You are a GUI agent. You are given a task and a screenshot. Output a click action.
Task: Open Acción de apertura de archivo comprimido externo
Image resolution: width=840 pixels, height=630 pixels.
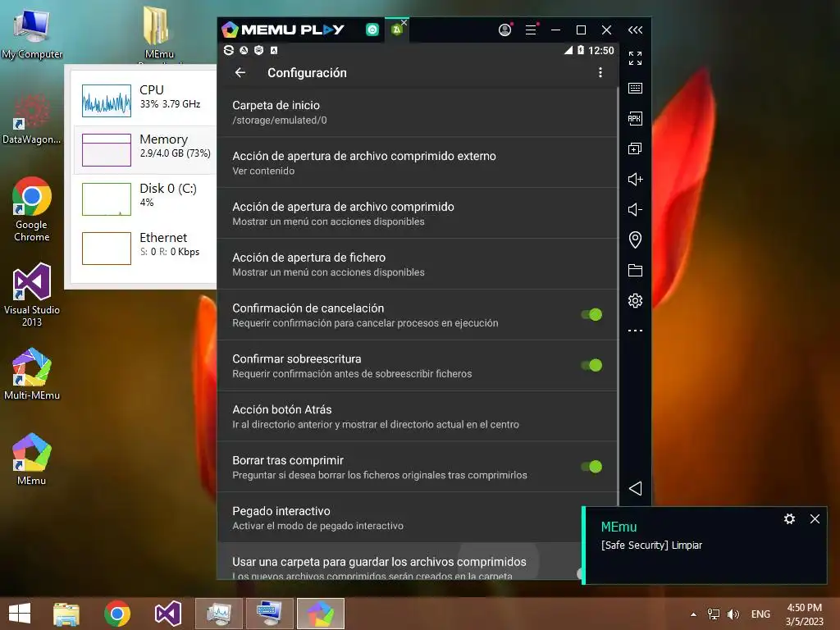click(418, 162)
